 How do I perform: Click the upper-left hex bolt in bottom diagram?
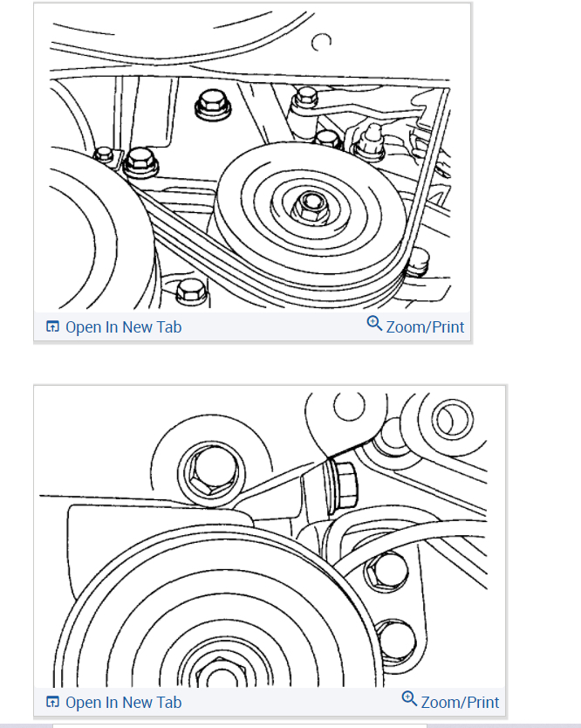pos(211,472)
